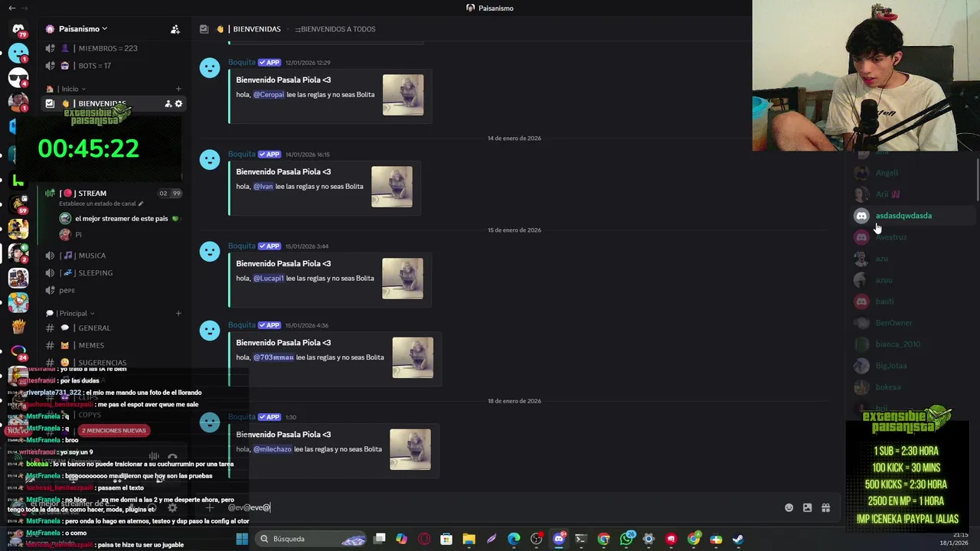The image size is (980, 551).
Task: Open the gift icon in message bar
Action: 825,507
